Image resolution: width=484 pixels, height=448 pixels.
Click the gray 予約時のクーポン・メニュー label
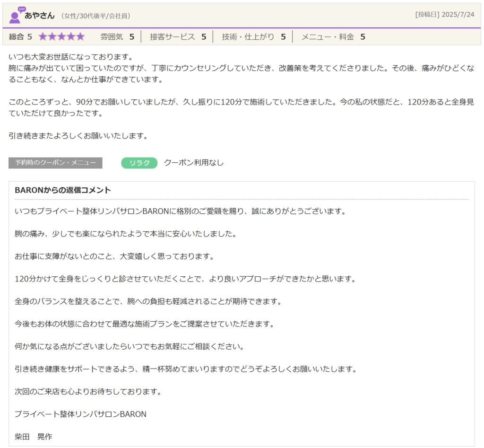(55, 163)
